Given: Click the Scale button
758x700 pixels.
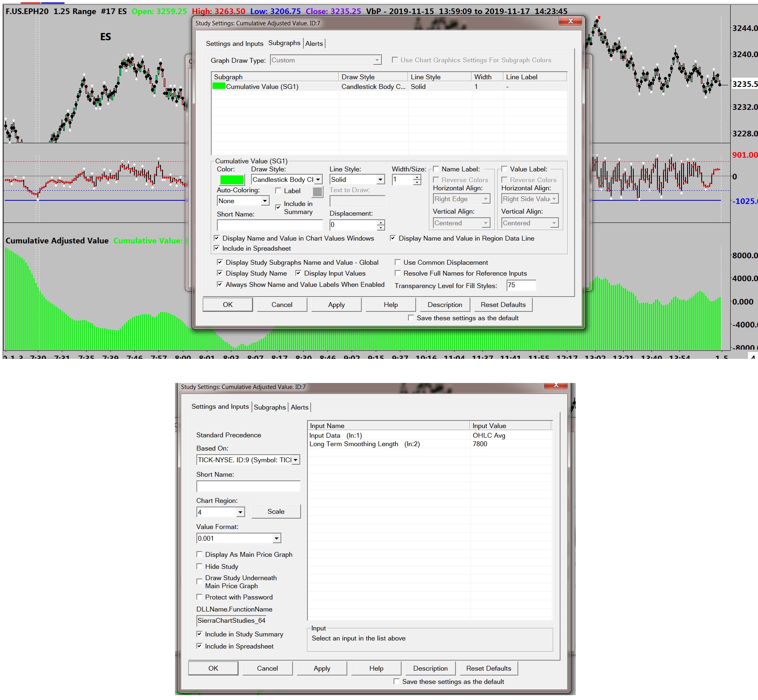Looking at the screenshot, I should click(276, 511).
